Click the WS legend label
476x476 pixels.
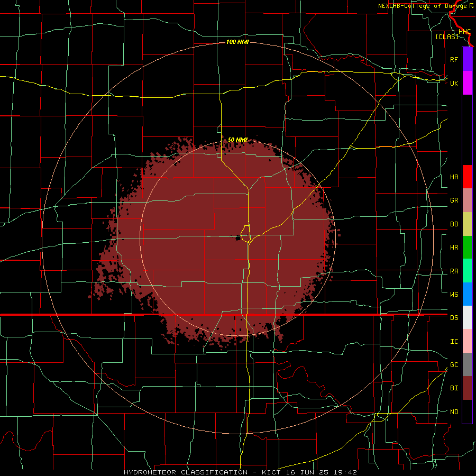pyautogui.click(x=454, y=295)
